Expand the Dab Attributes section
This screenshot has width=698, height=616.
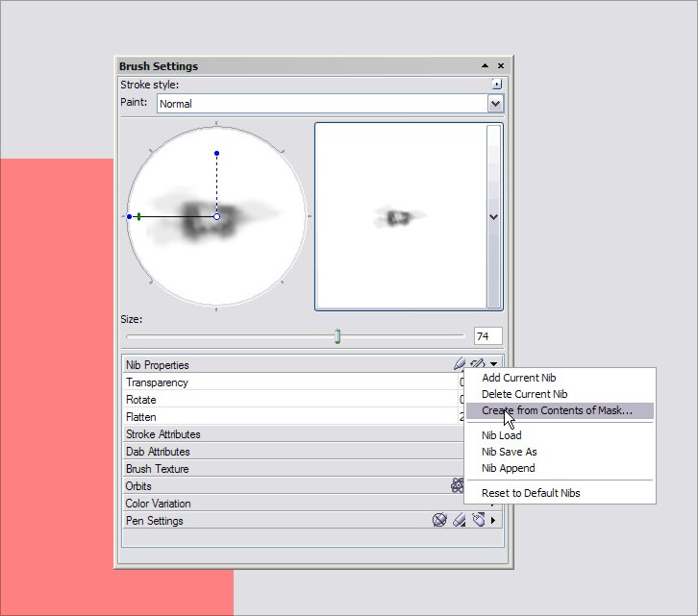click(x=293, y=452)
